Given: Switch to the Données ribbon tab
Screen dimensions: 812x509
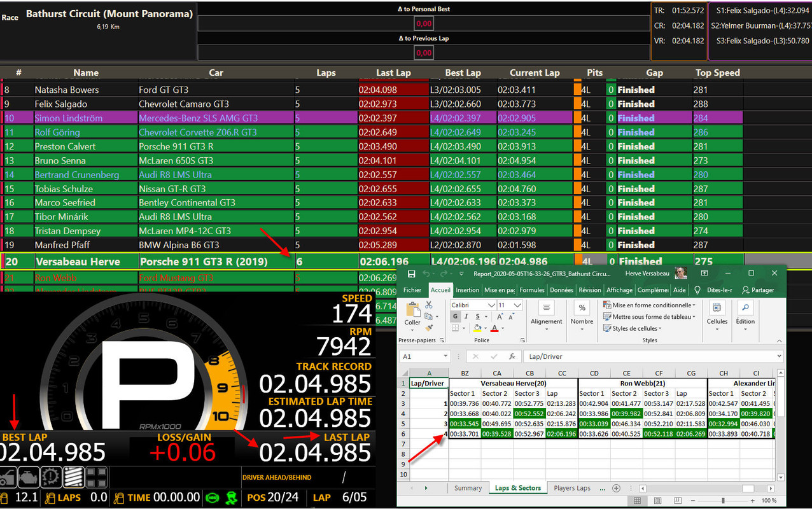Looking at the screenshot, I should point(561,290).
